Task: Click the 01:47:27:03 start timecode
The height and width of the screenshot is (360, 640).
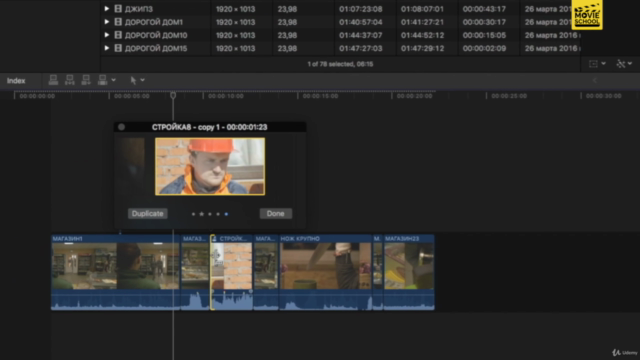Action: [360, 48]
